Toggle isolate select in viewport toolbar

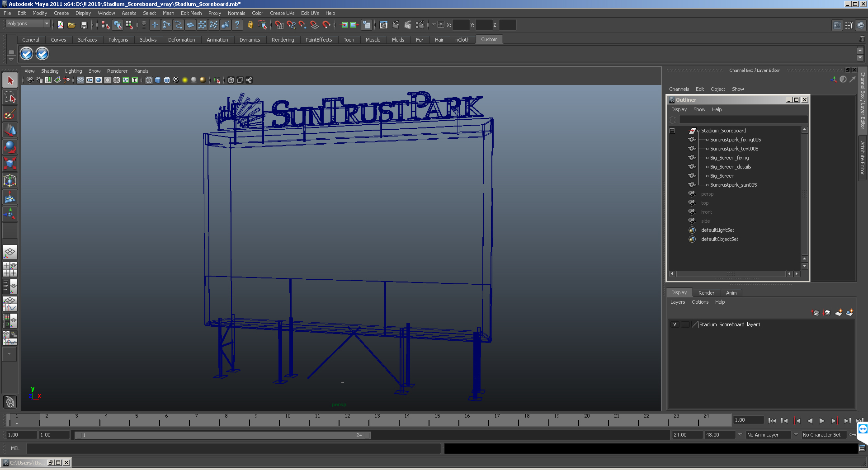click(x=217, y=80)
